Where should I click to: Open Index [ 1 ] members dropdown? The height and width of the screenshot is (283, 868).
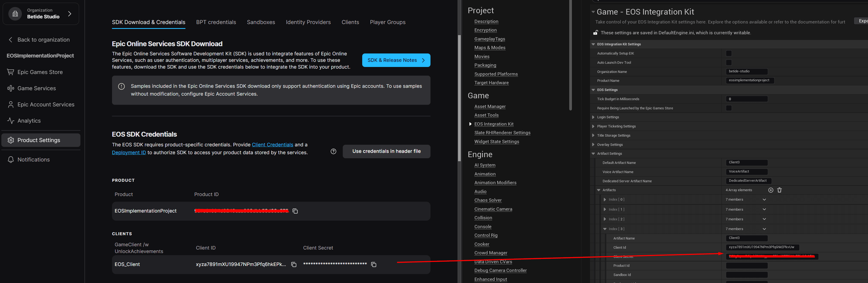click(x=764, y=210)
